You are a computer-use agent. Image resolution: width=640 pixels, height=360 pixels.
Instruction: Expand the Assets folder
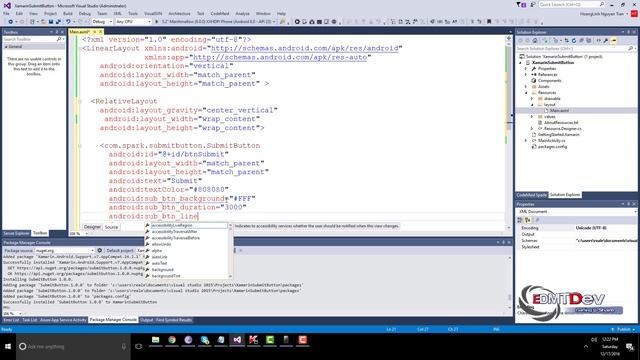[x=526, y=87]
